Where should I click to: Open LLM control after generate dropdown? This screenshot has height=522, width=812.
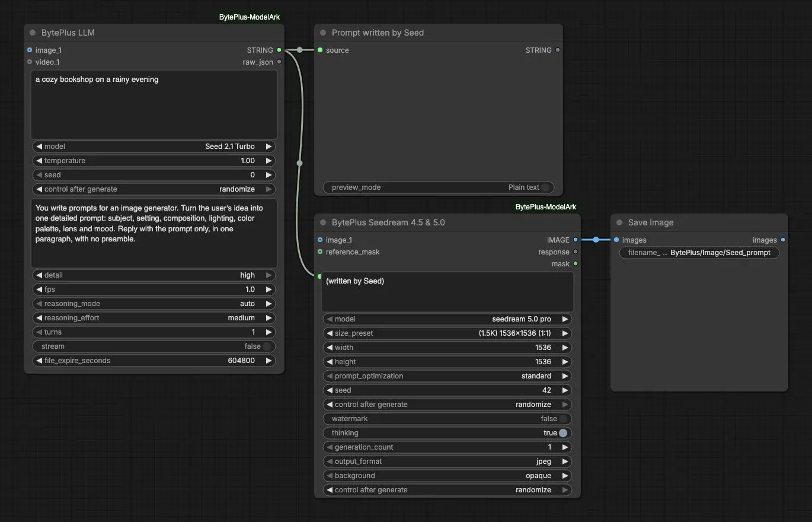pos(154,189)
